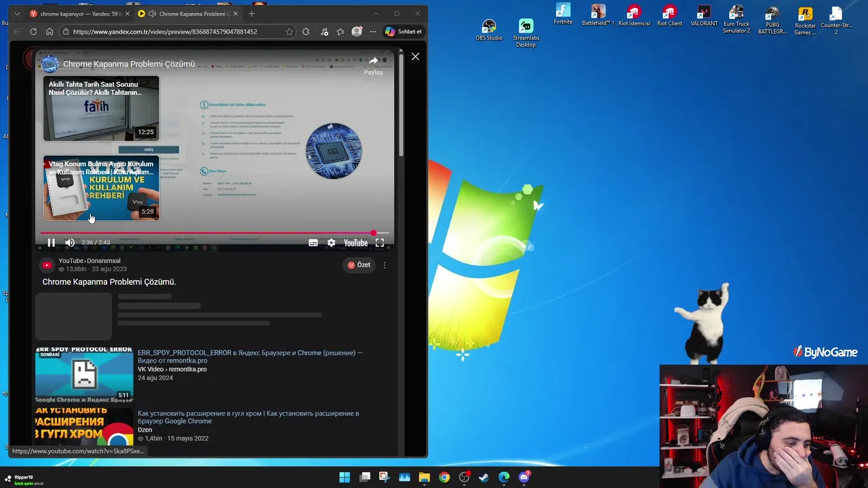Open Steam from the taskbar
The width and height of the screenshot is (868, 488).
point(484,477)
